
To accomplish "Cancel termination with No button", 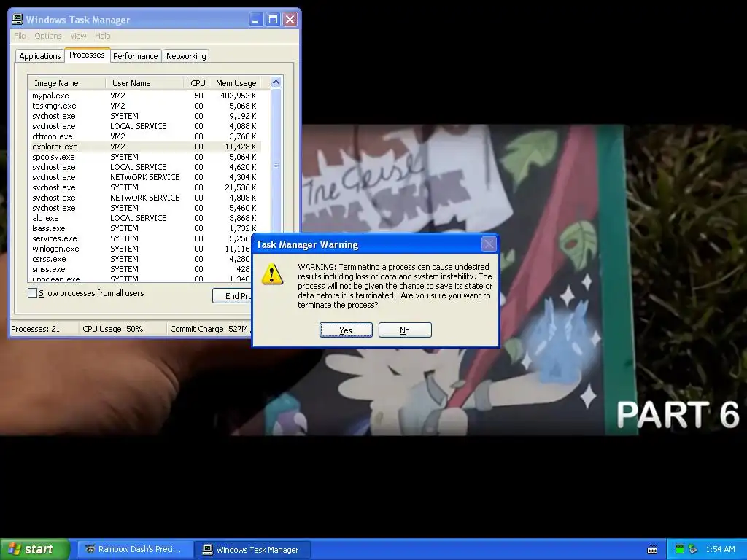I will (405, 330).
